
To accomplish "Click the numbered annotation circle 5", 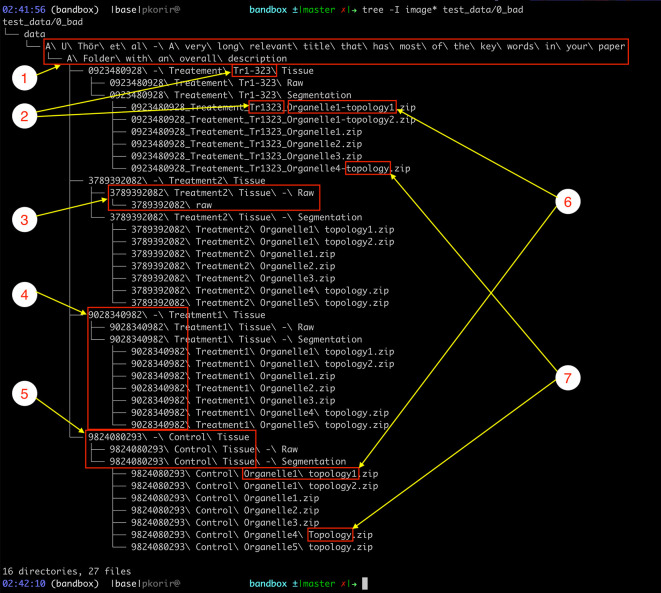I will coord(24,394).
